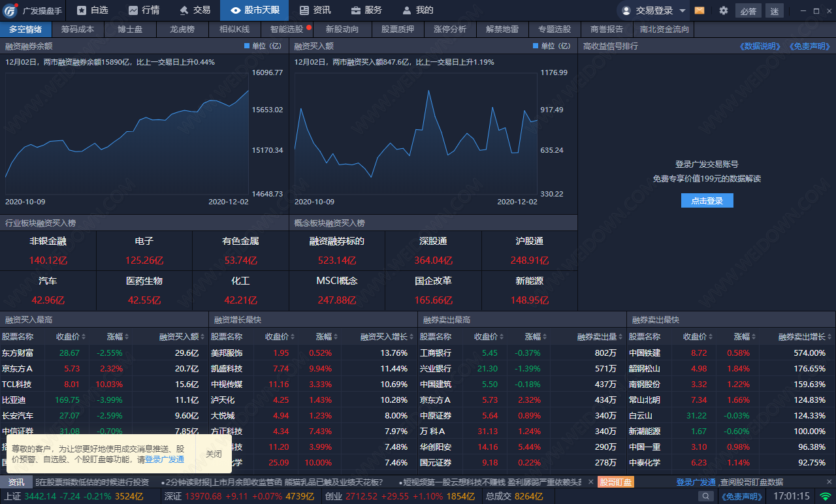Close the news ticker with its X
Screen dimensions: 836x504
click(x=590, y=482)
